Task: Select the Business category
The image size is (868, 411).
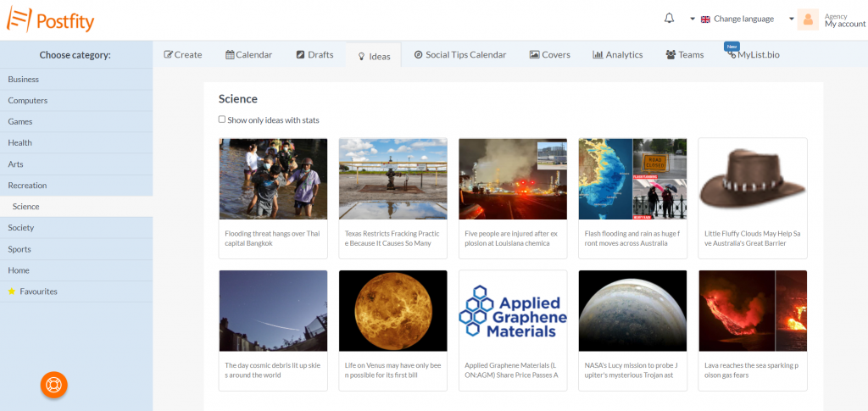Action: [x=76, y=79]
